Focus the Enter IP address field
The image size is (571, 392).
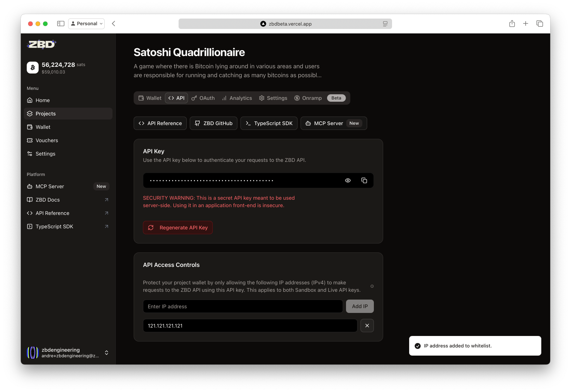point(243,306)
